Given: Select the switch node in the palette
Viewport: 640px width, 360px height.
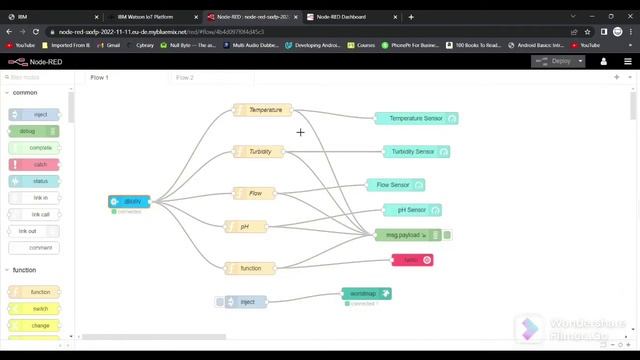Looking at the screenshot, I should click(x=34, y=309).
